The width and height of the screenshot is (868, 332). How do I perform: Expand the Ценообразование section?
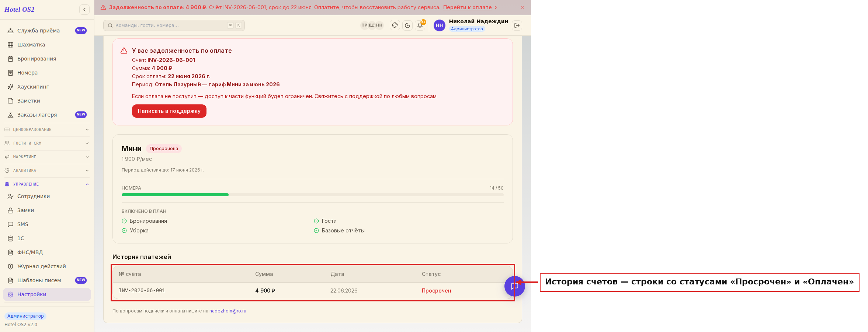coord(47,129)
